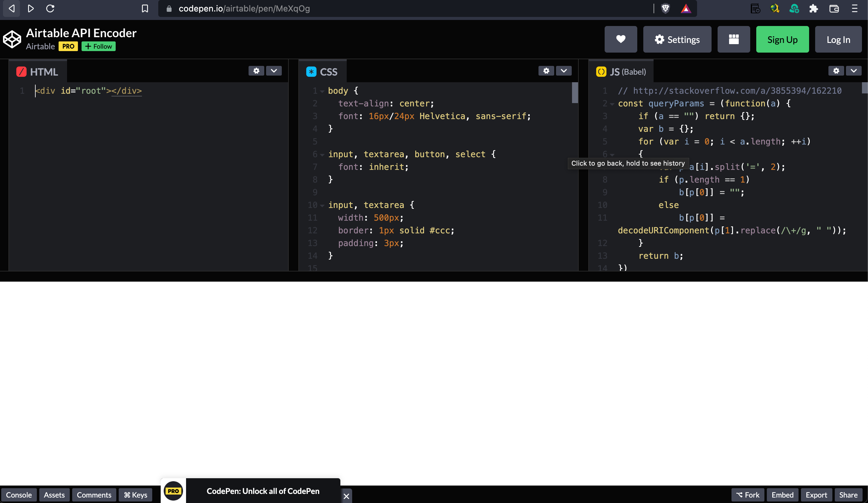This screenshot has width=868, height=503.
Task: Open the browser extensions puzzle icon
Action: click(814, 9)
